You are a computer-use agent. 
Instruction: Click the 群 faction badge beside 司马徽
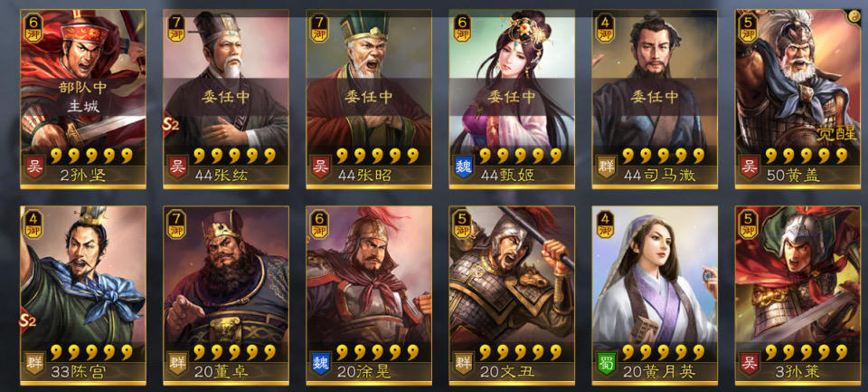[x=606, y=166]
